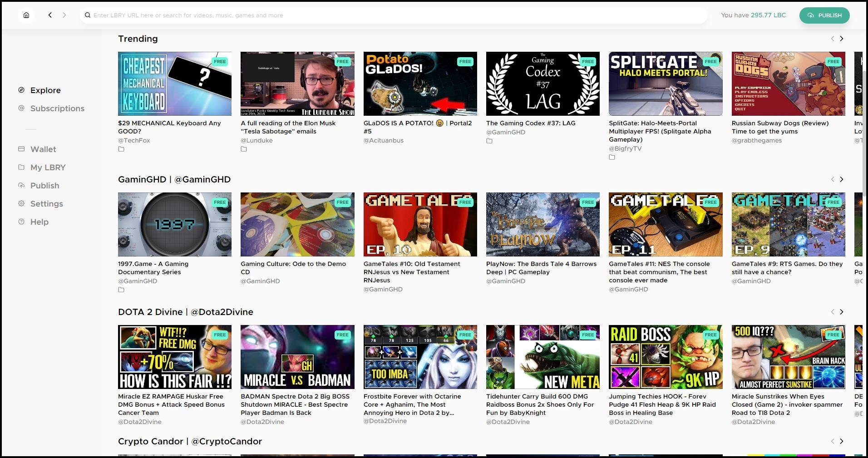Click the Publish cloud upload icon
The height and width of the screenshot is (458, 868).
(x=21, y=185)
